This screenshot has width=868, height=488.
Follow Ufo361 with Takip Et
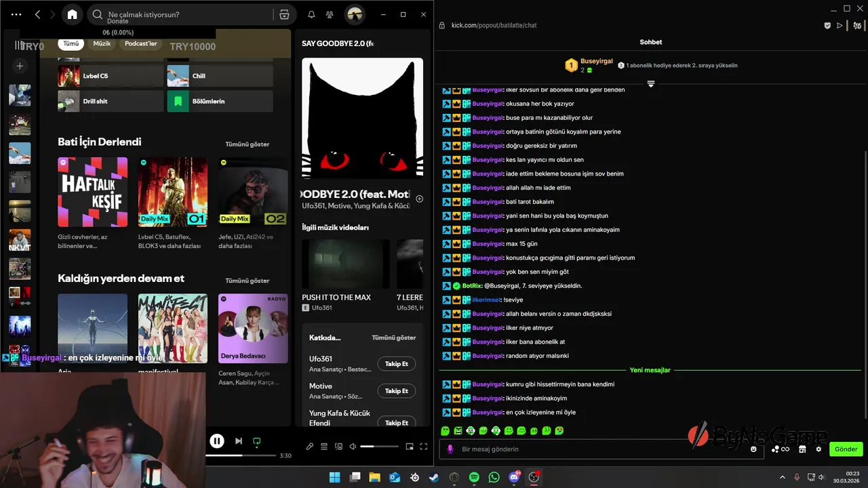point(397,364)
